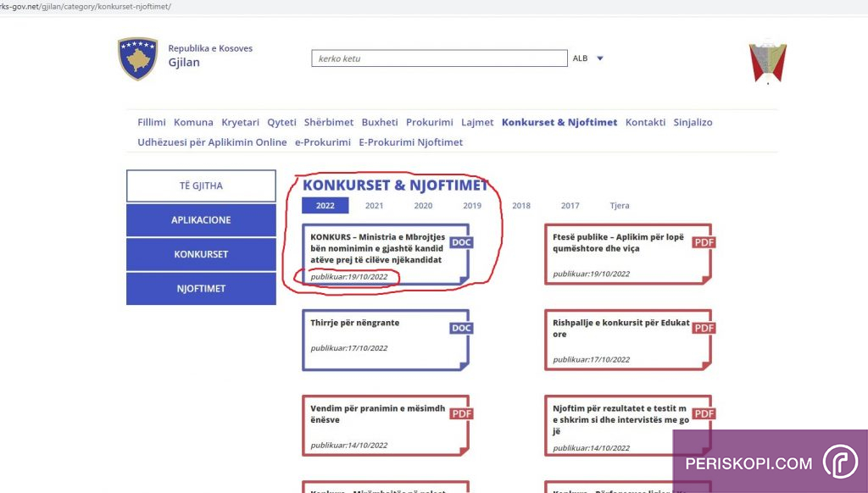Viewport: 868px width, 493px height.
Task: Open the Prokurimi menu item
Action: coord(429,122)
